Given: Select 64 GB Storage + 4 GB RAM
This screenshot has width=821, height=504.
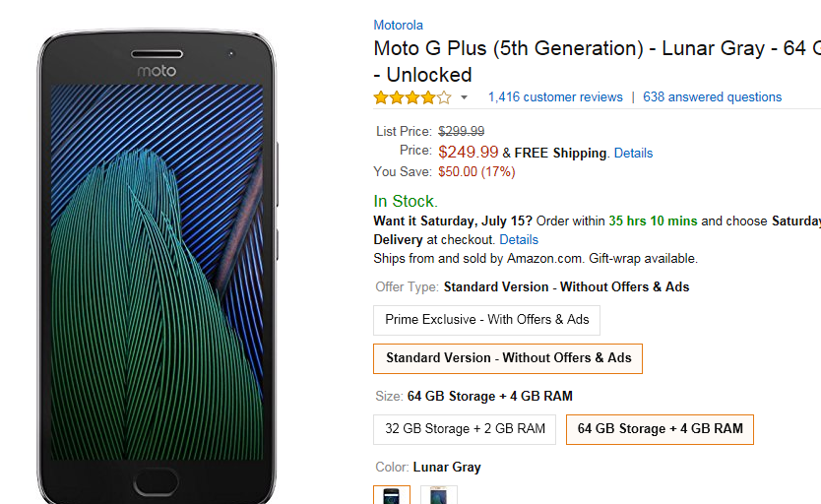Looking at the screenshot, I should pyautogui.click(x=660, y=429).
